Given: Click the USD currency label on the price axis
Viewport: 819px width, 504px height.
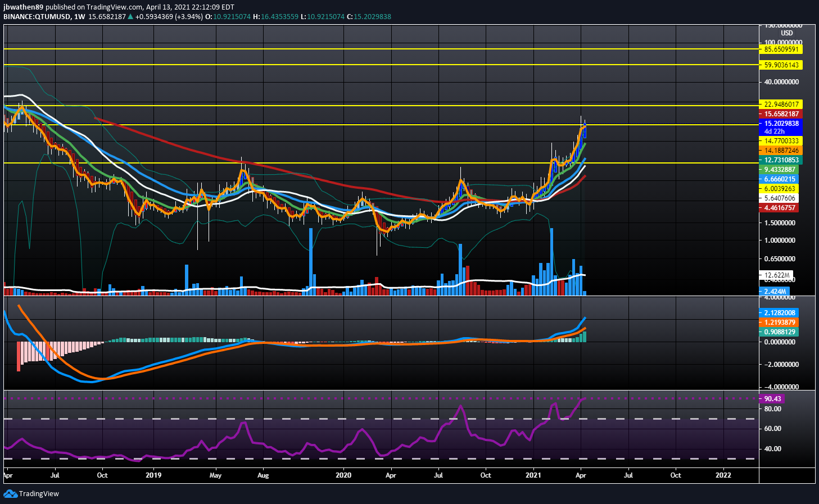Looking at the screenshot, I should (787, 33).
